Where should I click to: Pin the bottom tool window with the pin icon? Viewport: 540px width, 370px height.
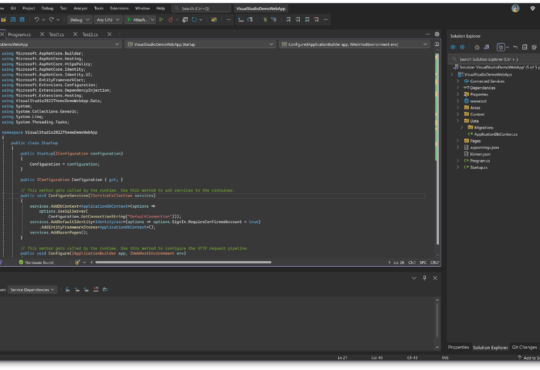[424, 278]
